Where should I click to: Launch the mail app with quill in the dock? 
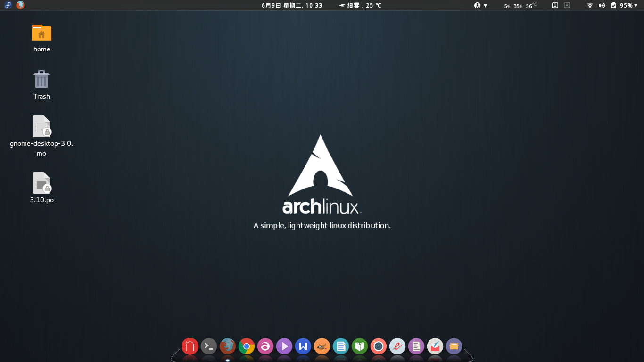tap(435, 346)
